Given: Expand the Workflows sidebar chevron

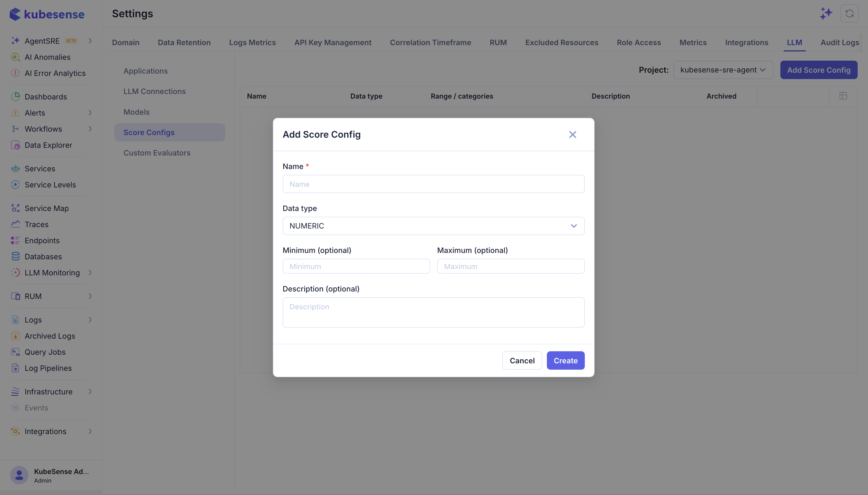Looking at the screenshot, I should tap(90, 129).
